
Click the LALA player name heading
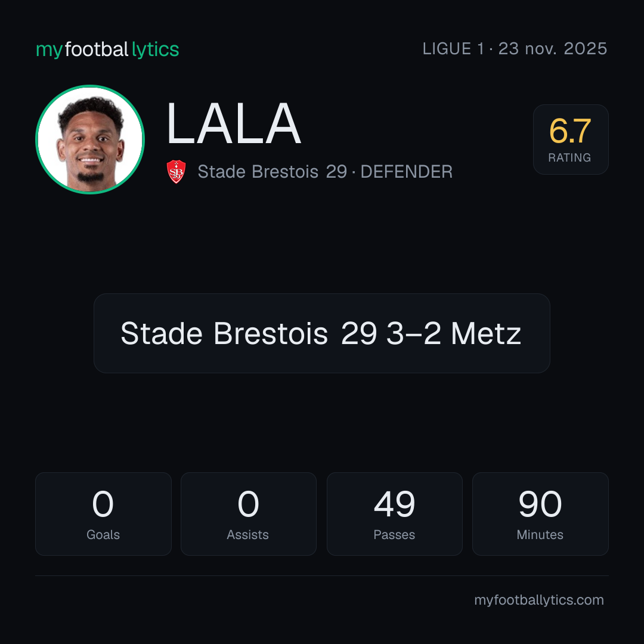(x=234, y=123)
